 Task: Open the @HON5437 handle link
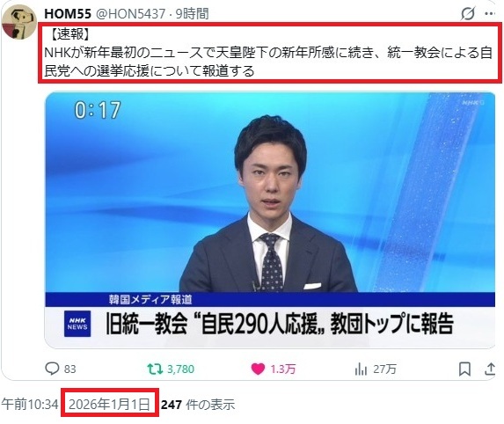pyautogui.click(x=130, y=14)
